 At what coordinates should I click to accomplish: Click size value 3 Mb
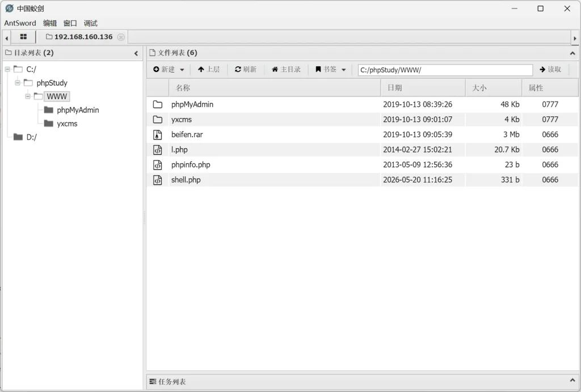511,134
